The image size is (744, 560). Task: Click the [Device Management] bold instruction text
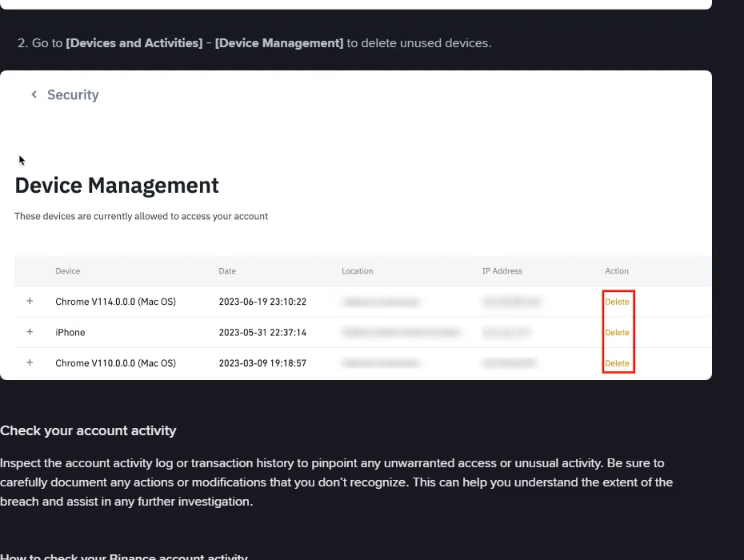tap(279, 43)
